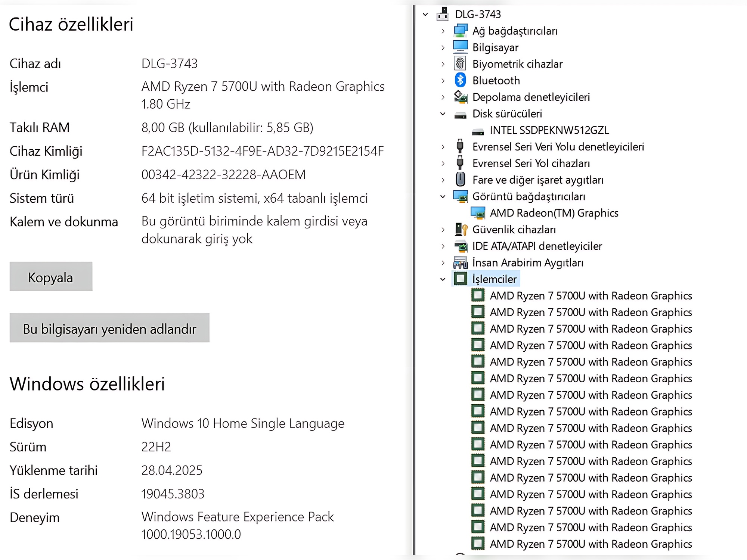Viewport: 747px width, 560px height.
Task: Click the Cihaz özellikleri heading
Action: click(x=71, y=24)
